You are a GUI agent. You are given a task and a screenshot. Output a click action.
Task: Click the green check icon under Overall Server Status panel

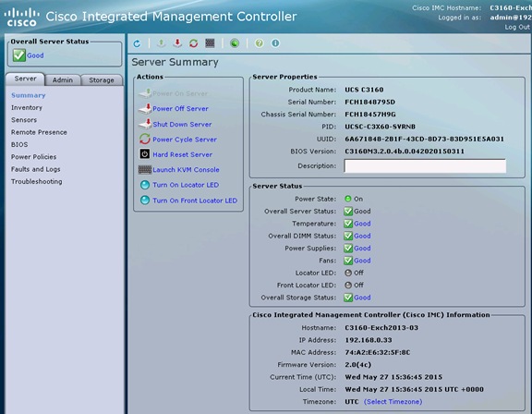click(19, 55)
